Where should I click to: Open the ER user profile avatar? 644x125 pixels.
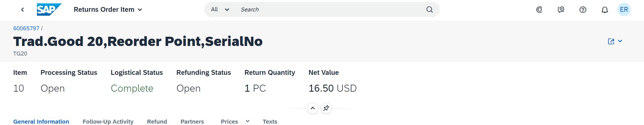pyautogui.click(x=624, y=10)
